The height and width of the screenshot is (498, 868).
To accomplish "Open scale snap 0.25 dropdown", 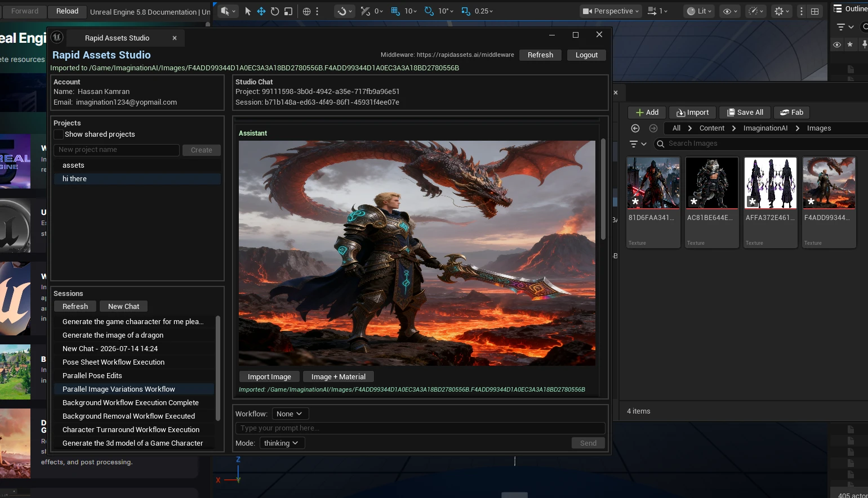I will click(x=483, y=11).
